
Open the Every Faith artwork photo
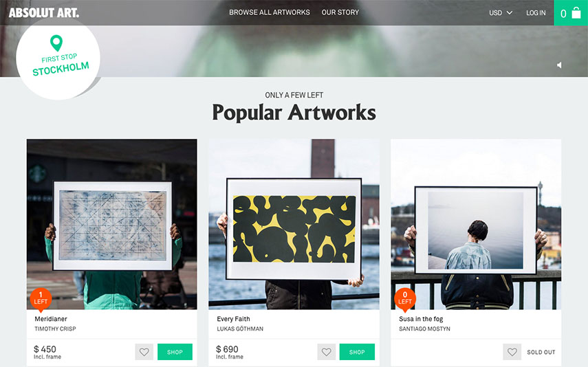point(294,224)
